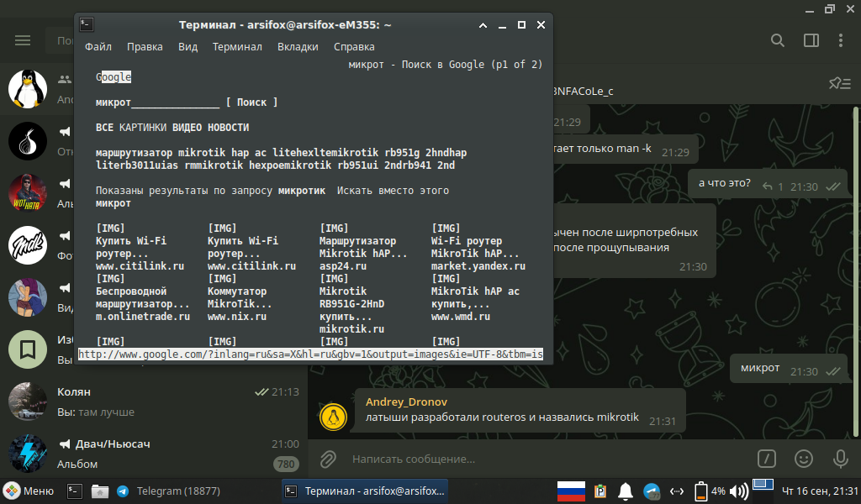The image size is (861, 504).
Task: Click the microphone voice message icon
Action: [840, 459]
